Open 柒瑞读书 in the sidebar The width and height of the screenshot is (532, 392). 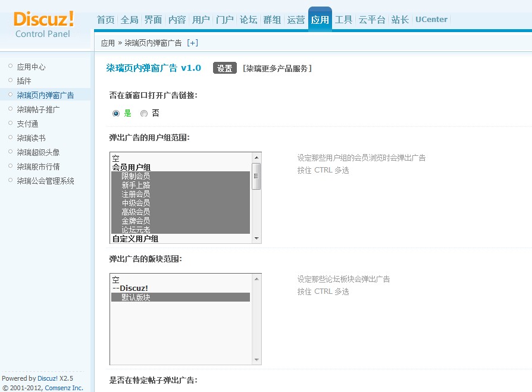tap(31, 138)
